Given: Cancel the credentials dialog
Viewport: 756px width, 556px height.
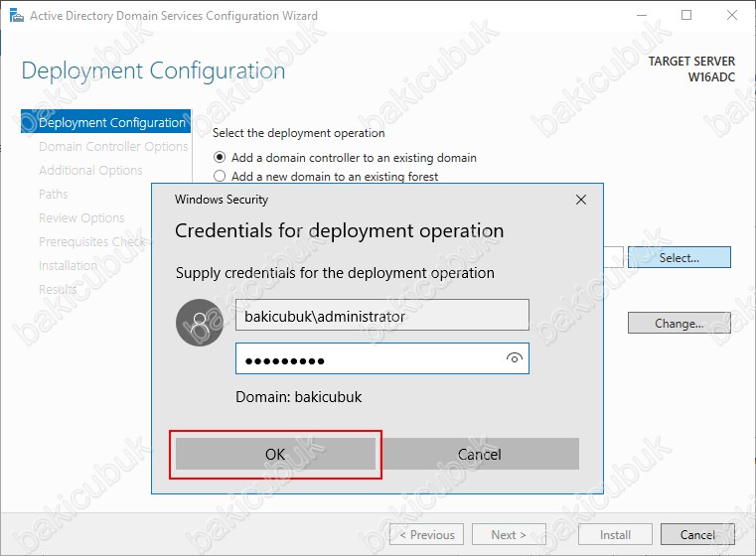Looking at the screenshot, I should (x=479, y=454).
